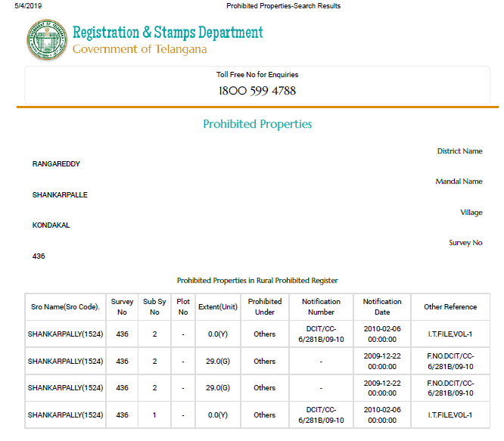Screen dimensions: 504x441
Task: Click the Government of Telangana emblem logo
Action: [47, 40]
